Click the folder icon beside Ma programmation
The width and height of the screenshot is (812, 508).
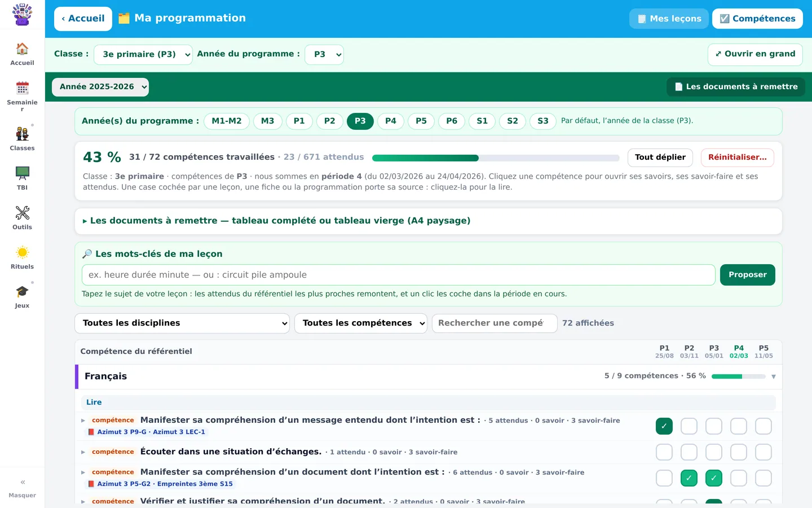pyautogui.click(x=124, y=18)
